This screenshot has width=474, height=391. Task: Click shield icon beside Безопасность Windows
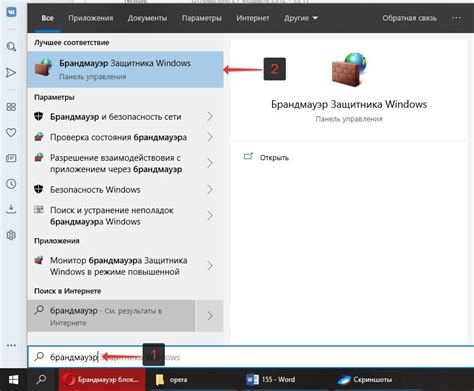(39, 189)
